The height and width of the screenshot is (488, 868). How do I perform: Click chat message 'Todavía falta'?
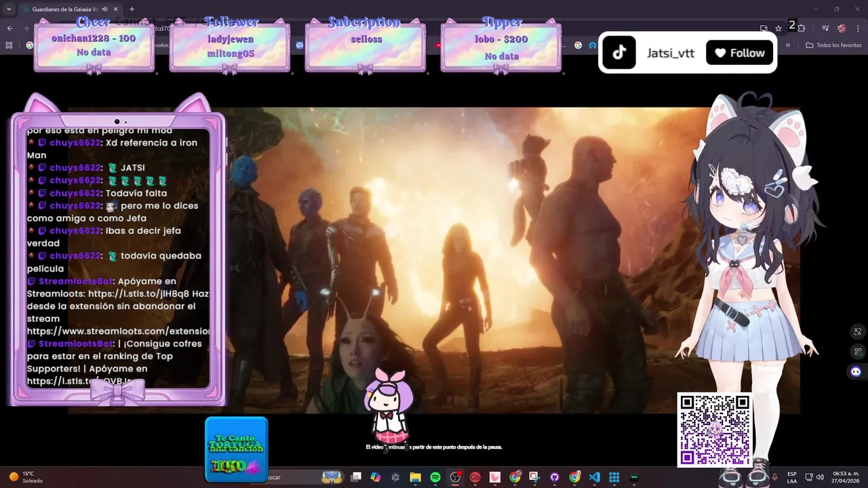click(136, 193)
